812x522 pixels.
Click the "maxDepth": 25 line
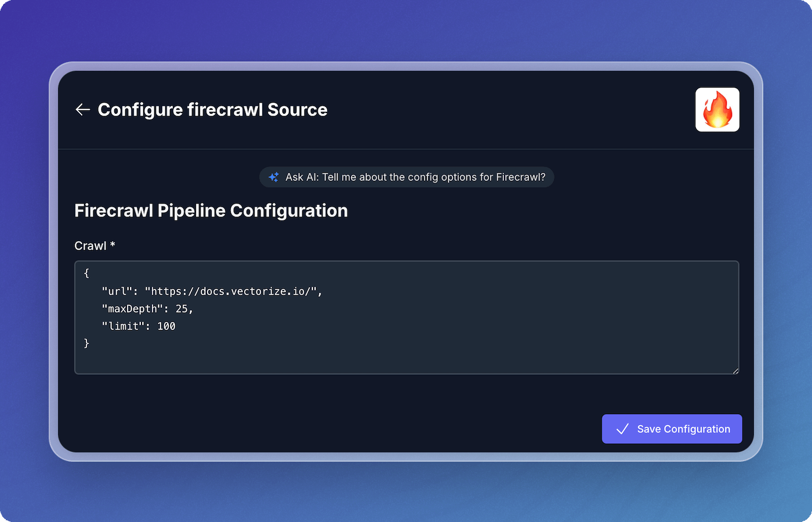147,309
